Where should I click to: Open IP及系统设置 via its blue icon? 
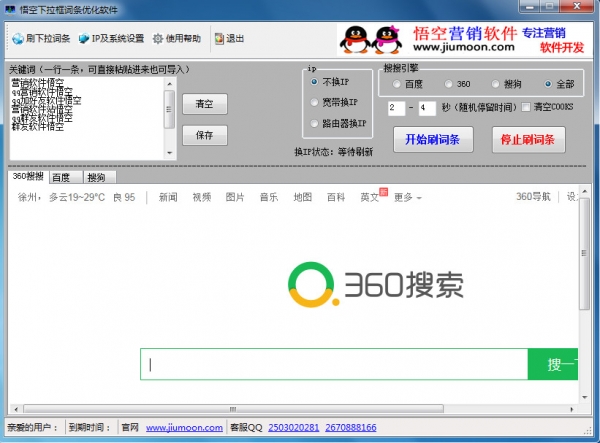coord(84,39)
